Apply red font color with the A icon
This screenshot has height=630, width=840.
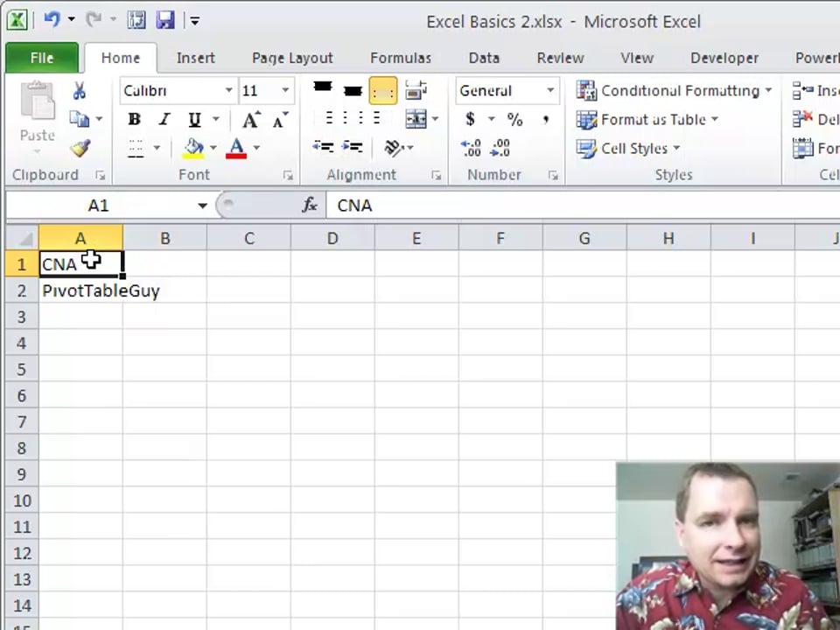point(236,148)
